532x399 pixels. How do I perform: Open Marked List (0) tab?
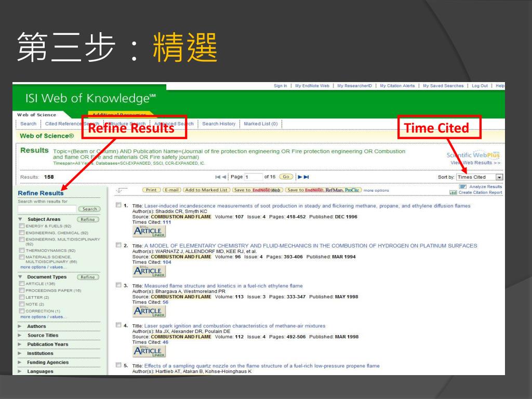pyautogui.click(x=261, y=124)
